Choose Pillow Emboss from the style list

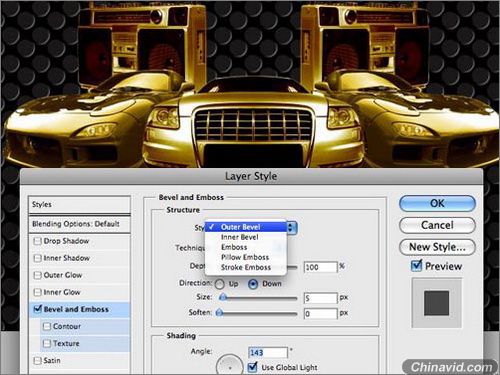(246, 257)
